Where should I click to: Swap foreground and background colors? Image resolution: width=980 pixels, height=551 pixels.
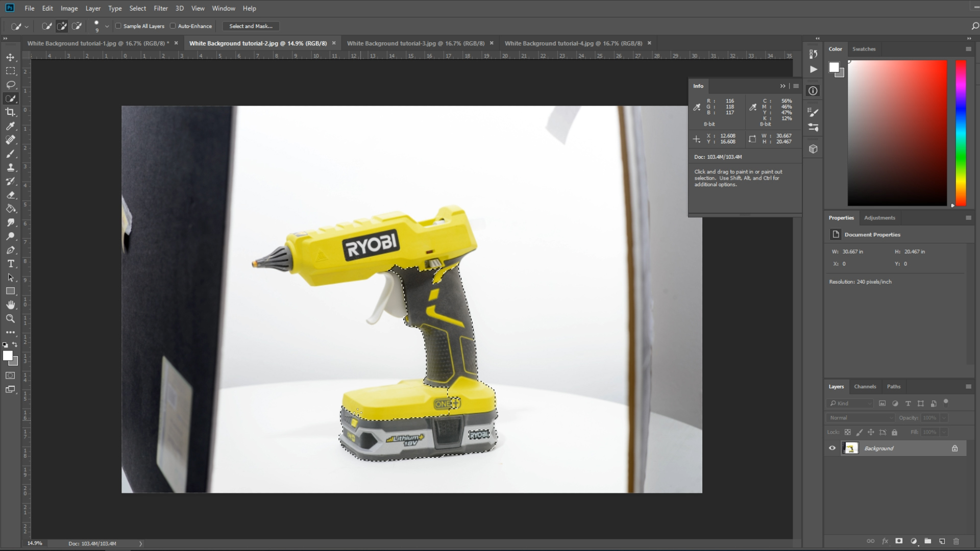pos(15,344)
